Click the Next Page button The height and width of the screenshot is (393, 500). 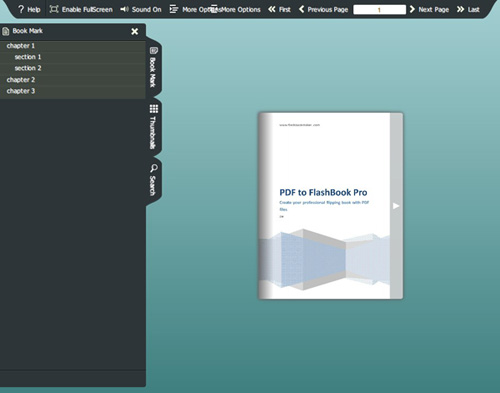click(429, 9)
